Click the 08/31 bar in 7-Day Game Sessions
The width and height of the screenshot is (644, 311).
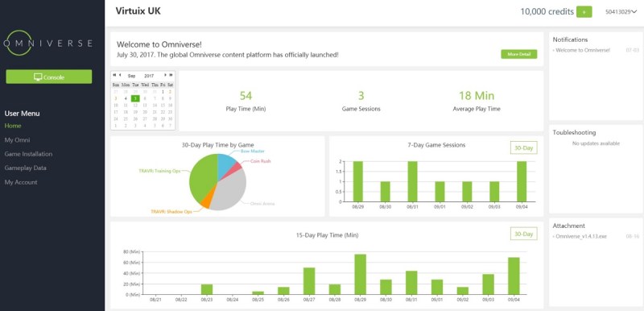point(412,181)
